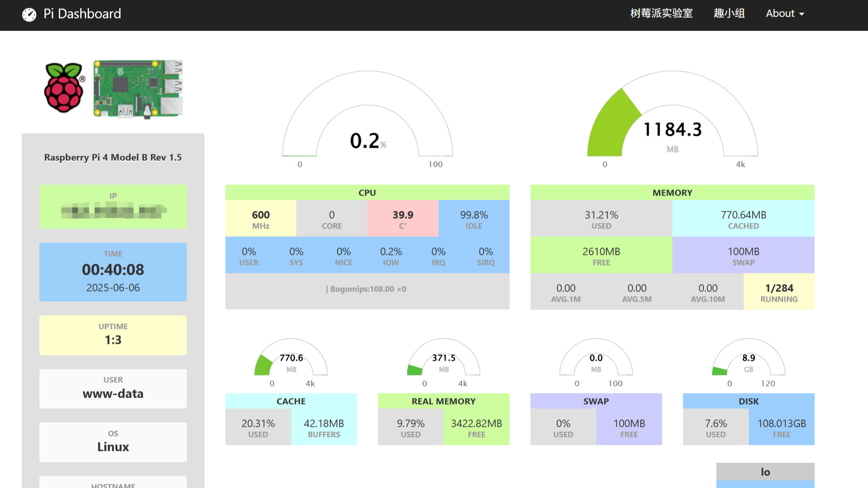Click the Raspberry Pi raspberry logo
This screenshot has width=868, height=488.
point(64,87)
